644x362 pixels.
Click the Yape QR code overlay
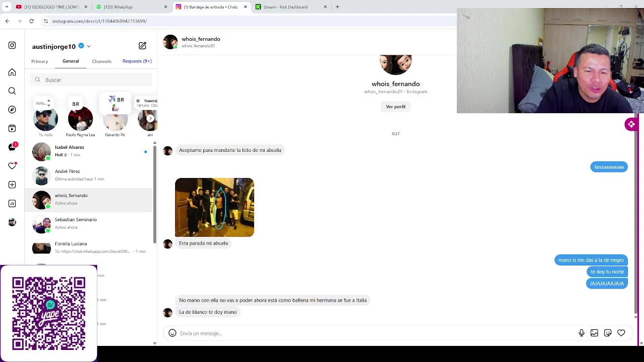coord(49,313)
